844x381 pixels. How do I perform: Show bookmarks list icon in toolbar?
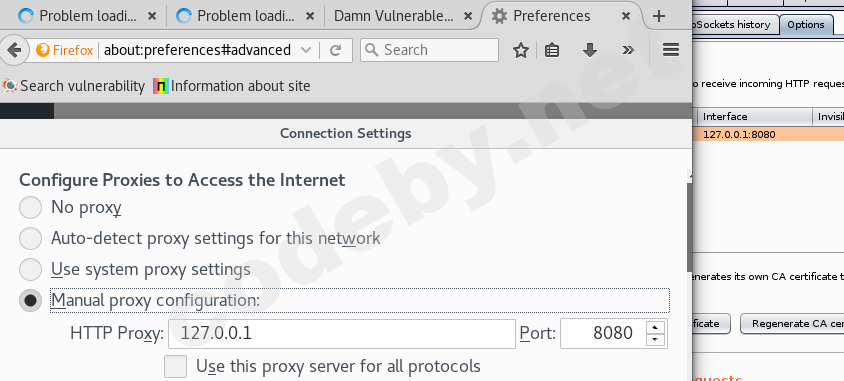552,51
